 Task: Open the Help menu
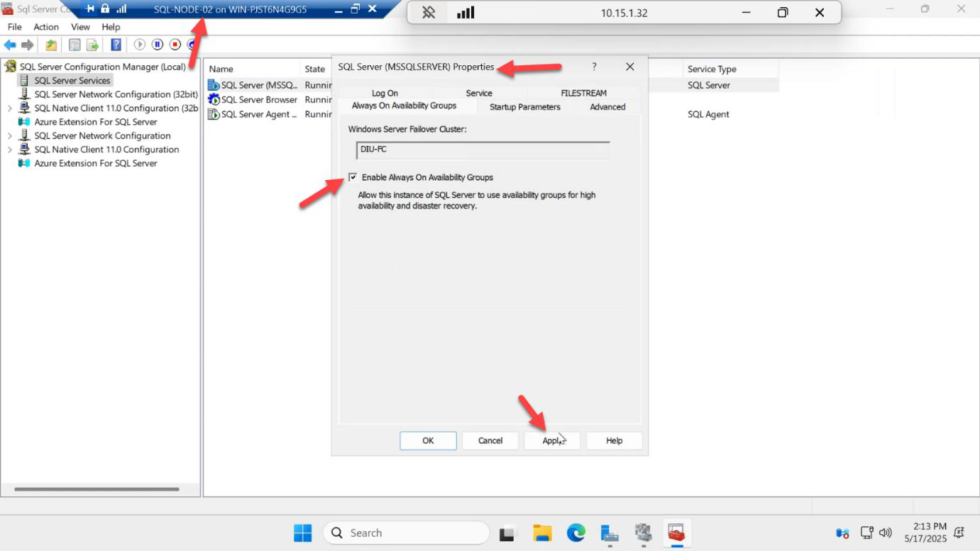point(111,27)
